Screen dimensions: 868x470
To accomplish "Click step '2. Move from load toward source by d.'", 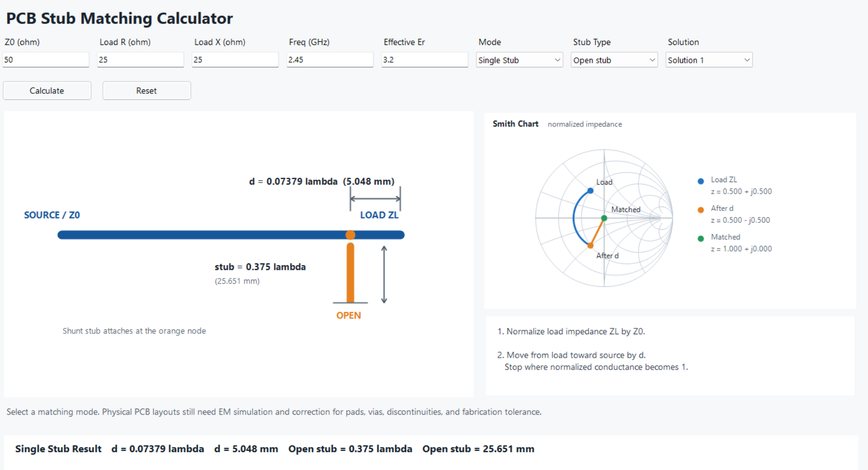I will click(x=572, y=355).
